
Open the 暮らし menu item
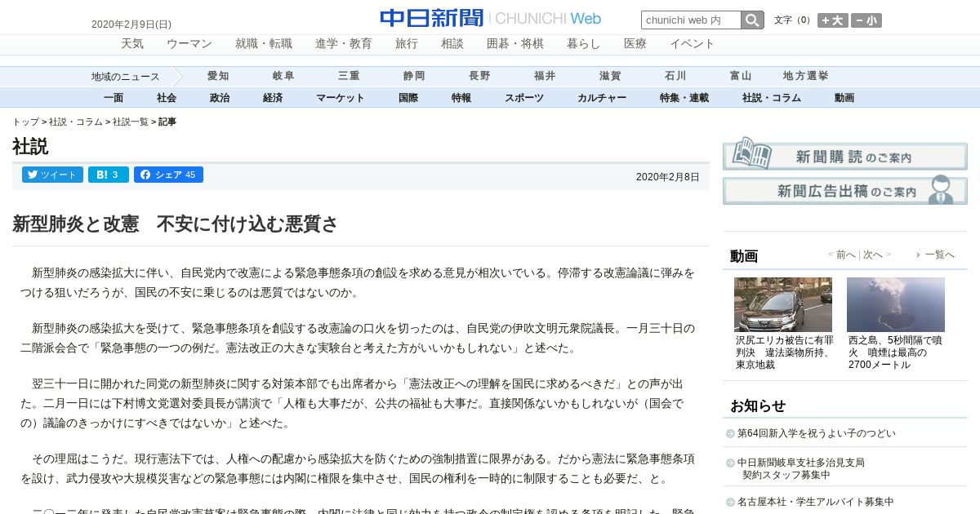tap(584, 44)
